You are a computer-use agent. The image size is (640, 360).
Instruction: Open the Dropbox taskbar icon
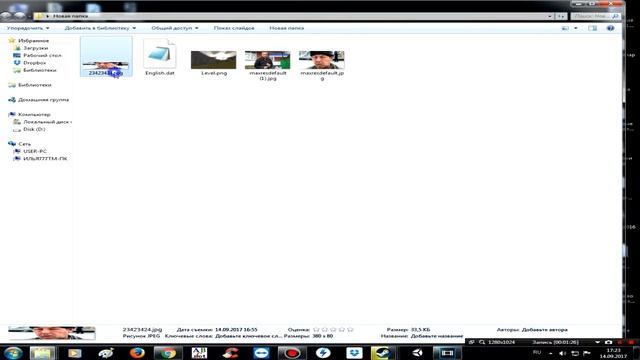click(x=354, y=353)
